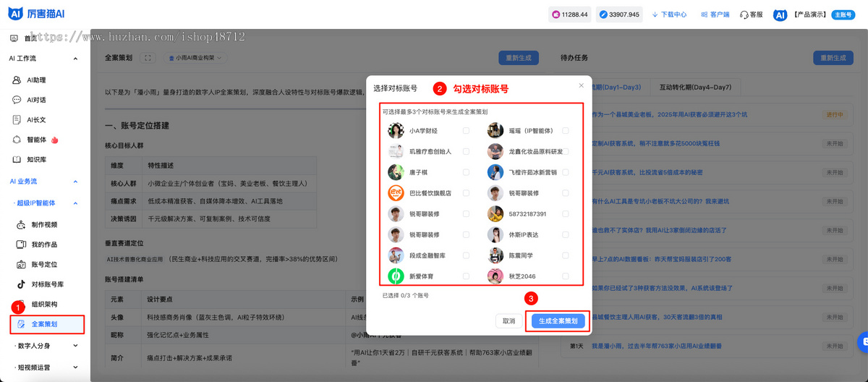Check the 玑雅疗愈创始人 checkbox

pyautogui.click(x=466, y=152)
